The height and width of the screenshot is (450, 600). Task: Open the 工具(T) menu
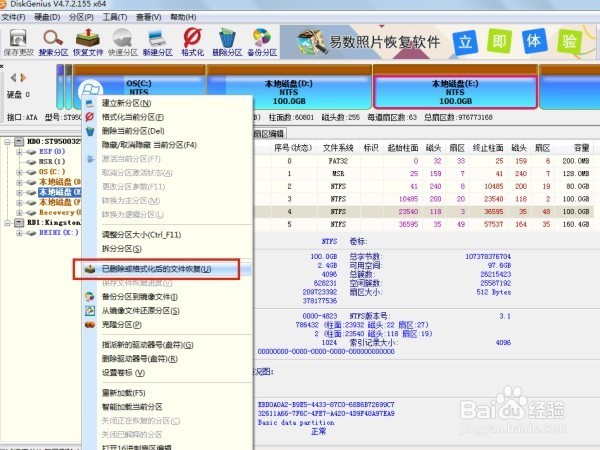click(x=115, y=17)
